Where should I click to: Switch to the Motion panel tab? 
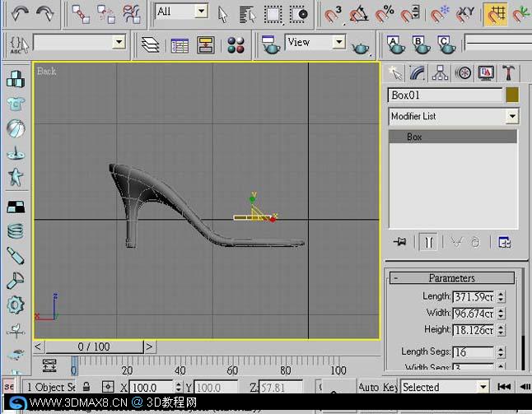pyautogui.click(x=463, y=72)
